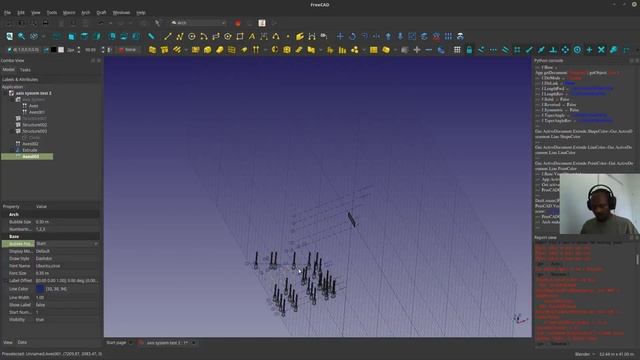Screen dimensions: 640x360
Task: Toggle snap to center circle icon
Action: point(577,49)
